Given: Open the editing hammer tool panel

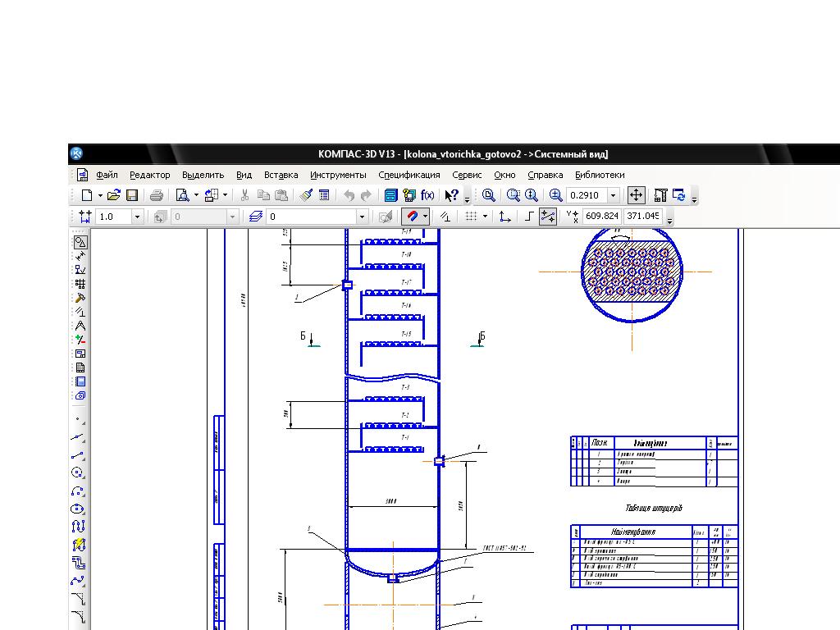Looking at the screenshot, I should click(80, 298).
